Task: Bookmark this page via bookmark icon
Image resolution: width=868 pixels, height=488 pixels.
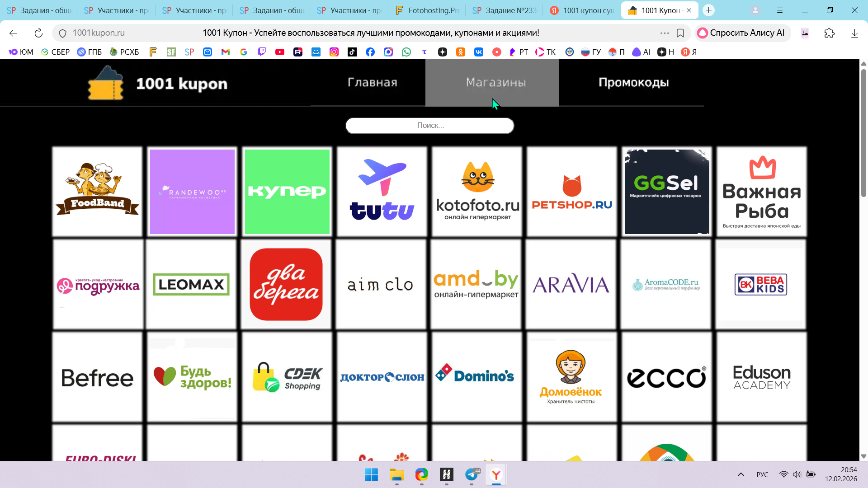Action: tap(680, 33)
